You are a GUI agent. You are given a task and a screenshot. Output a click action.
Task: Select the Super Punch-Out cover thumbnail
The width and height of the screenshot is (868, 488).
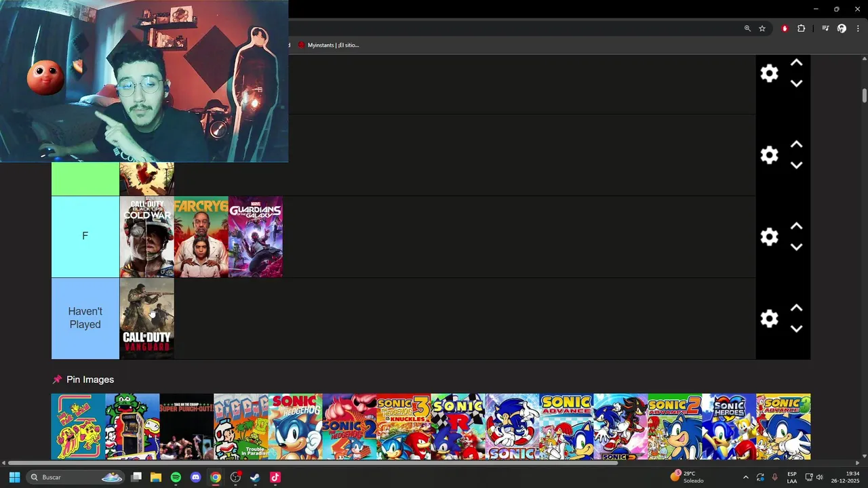(x=186, y=426)
